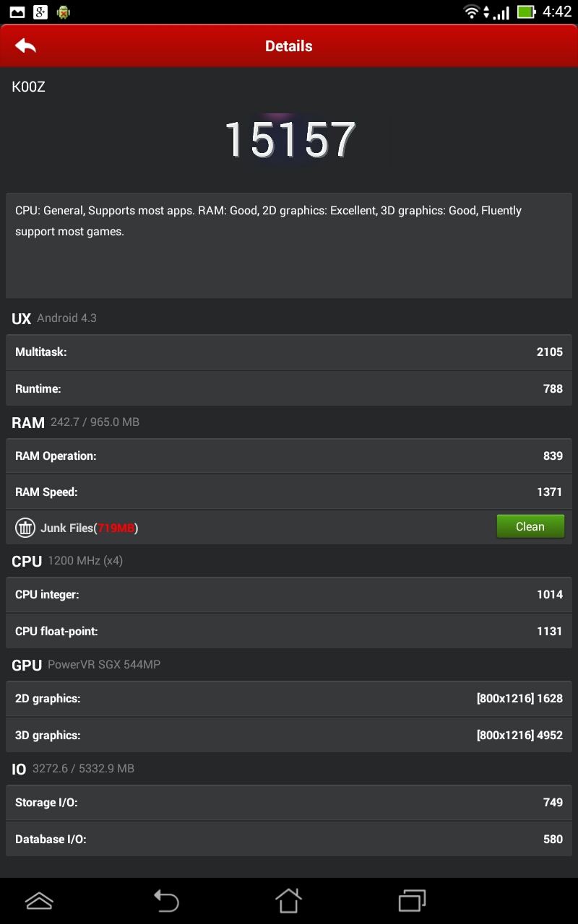Tap the 15157 total score number

[x=289, y=139]
